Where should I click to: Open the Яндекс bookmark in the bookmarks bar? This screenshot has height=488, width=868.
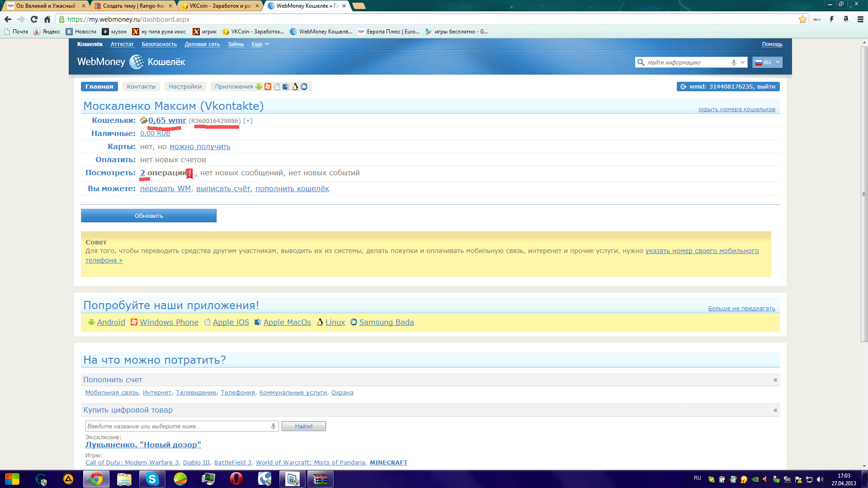(47, 32)
